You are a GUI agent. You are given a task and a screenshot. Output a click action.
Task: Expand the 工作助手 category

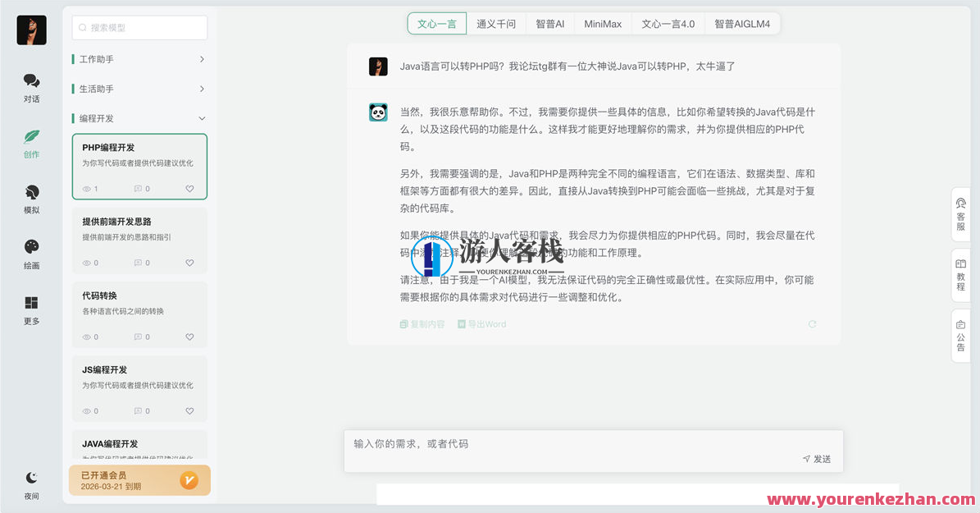coord(139,58)
